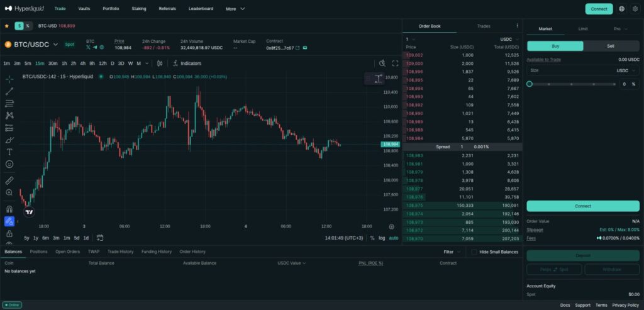This screenshot has width=644, height=310.
Task: Open the Funding History tab
Action: [x=157, y=252]
